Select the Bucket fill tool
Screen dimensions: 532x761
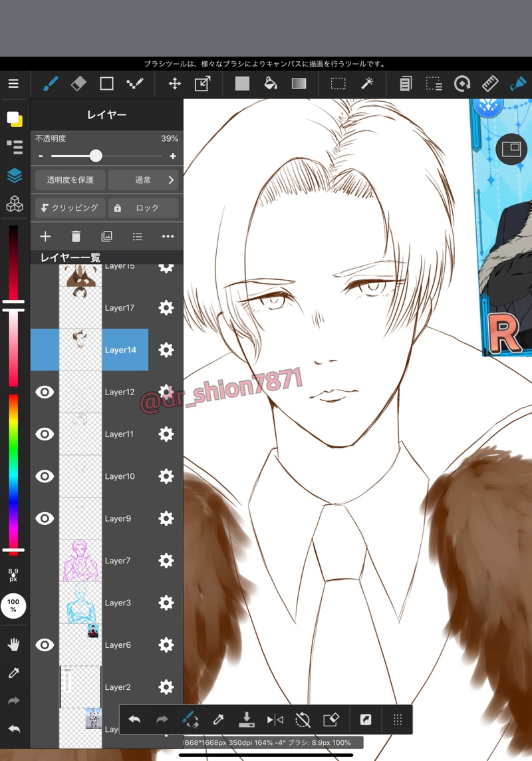tap(270, 83)
